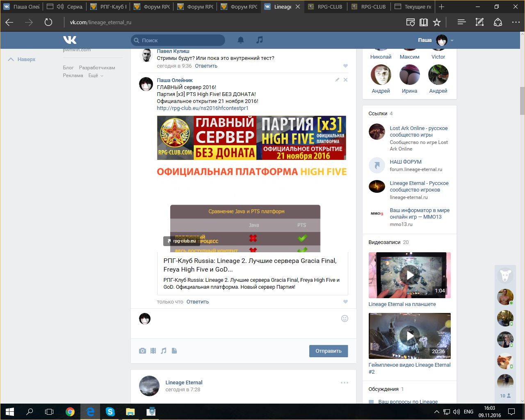Expand the Паша profile menu arrow
Image resolution: width=525 pixels, height=420 pixels.
[x=452, y=41]
